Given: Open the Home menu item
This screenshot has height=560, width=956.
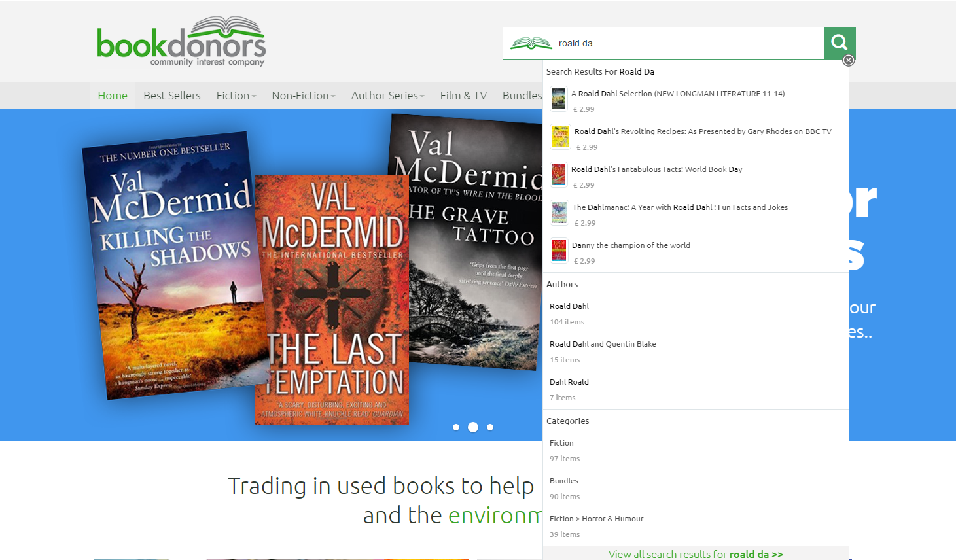Looking at the screenshot, I should [113, 96].
